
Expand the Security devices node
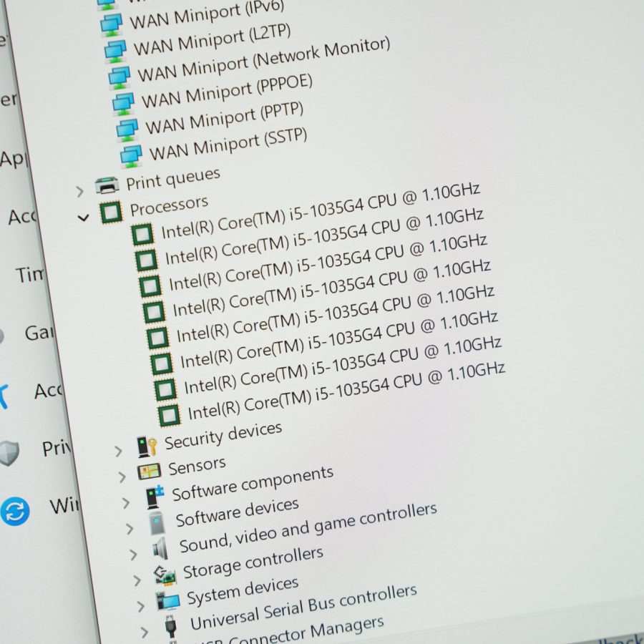coord(118,452)
